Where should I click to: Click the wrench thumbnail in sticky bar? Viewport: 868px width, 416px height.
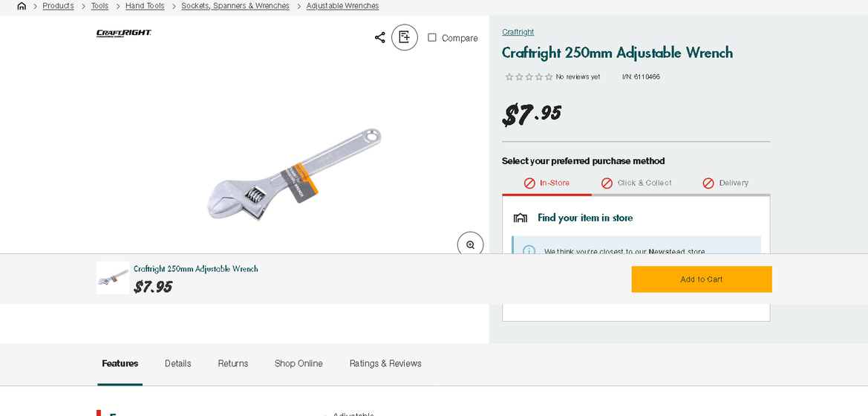pyautogui.click(x=113, y=278)
